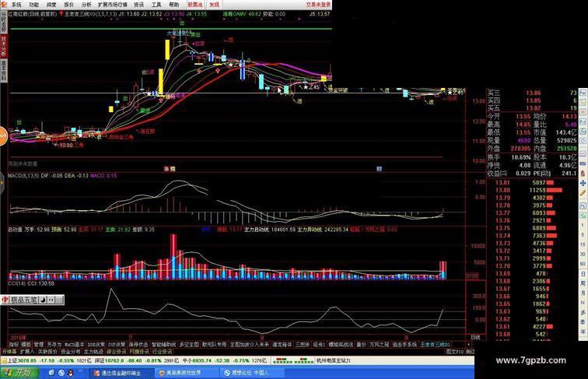Select quarterly 季 period button
Screen dimensions: 588x379
coord(583,322)
